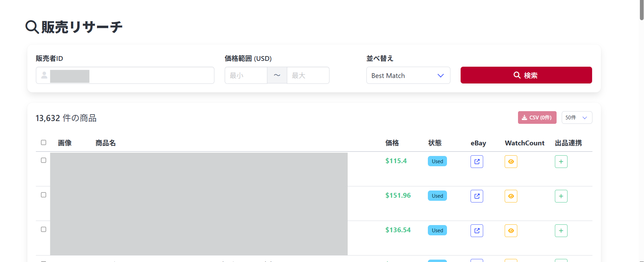View WatchCount for the $151.96 item
Viewport: 644px width, 262px height.
(511, 196)
